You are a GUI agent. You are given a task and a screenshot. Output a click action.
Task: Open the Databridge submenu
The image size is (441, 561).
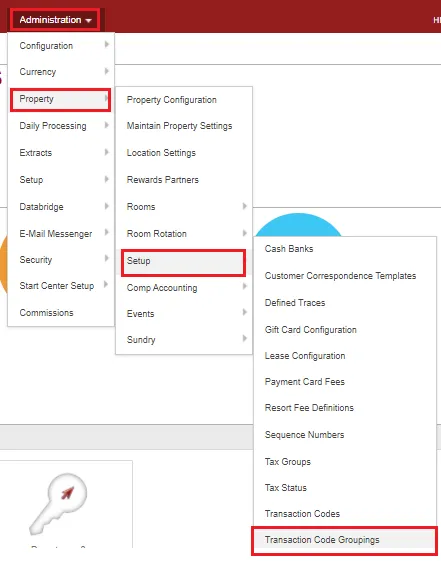tap(61, 207)
